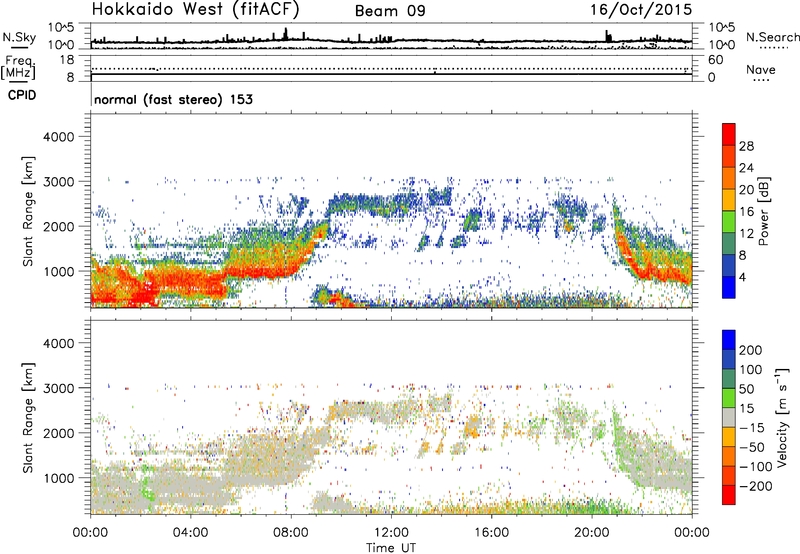Click the "100" value on the Velocity colorbar
800x554 pixels.
[x=751, y=369]
